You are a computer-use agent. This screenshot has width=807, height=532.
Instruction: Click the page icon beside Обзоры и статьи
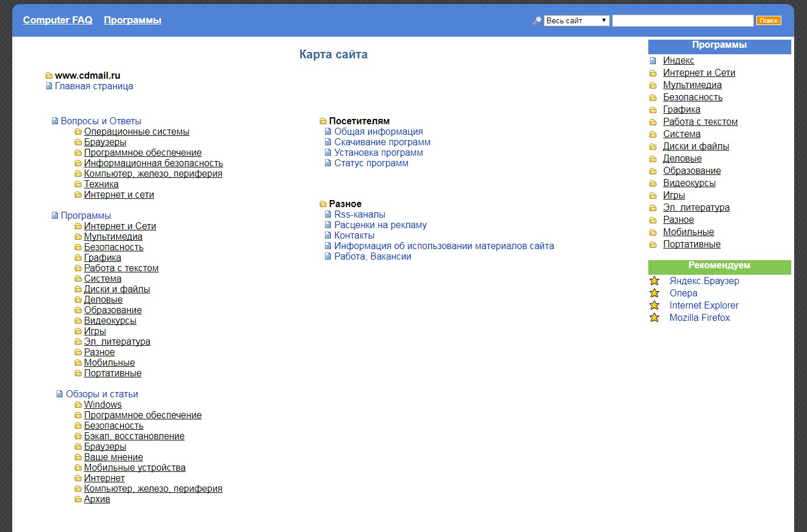[x=60, y=394]
